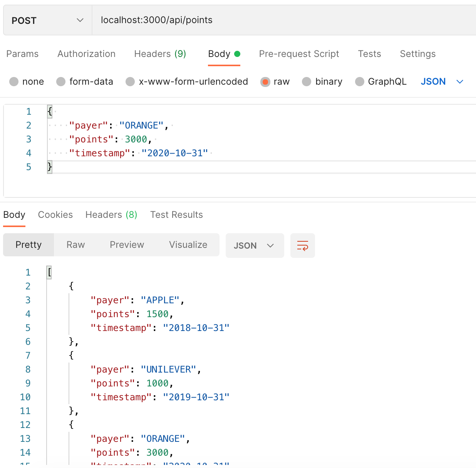Click the "timestamp" key on response line 5
Viewport: 476px width, 468px height.
click(121, 328)
